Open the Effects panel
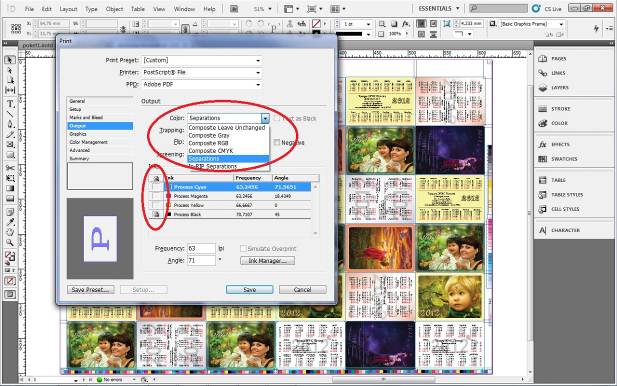617x386 pixels. pyautogui.click(x=554, y=144)
